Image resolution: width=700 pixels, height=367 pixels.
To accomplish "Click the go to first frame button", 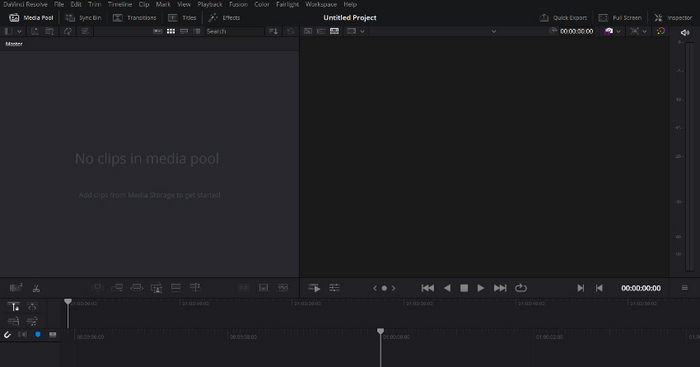I will (428, 288).
